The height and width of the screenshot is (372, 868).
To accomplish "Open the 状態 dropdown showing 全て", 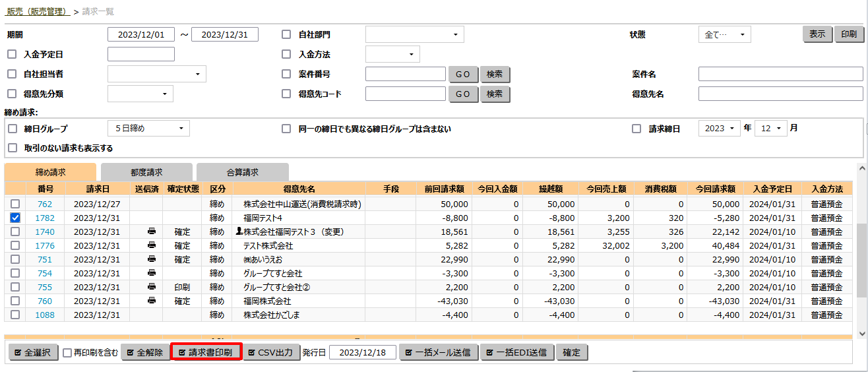I will 724,35.
